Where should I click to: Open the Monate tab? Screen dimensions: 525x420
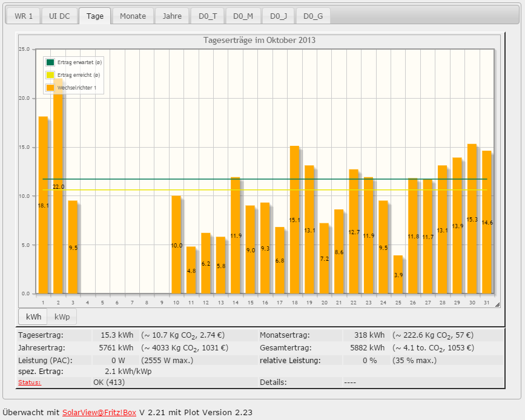[x=133, y=16]
